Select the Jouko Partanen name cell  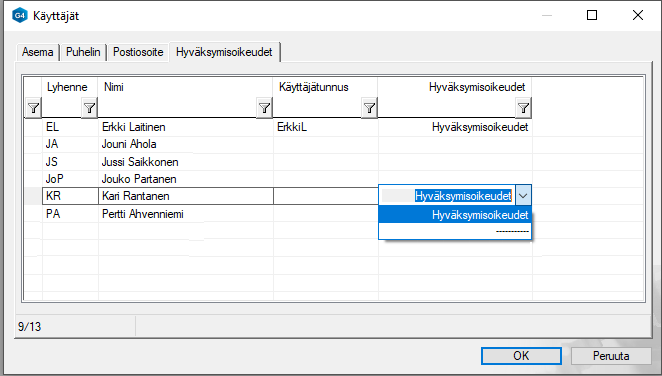point(186,179)
